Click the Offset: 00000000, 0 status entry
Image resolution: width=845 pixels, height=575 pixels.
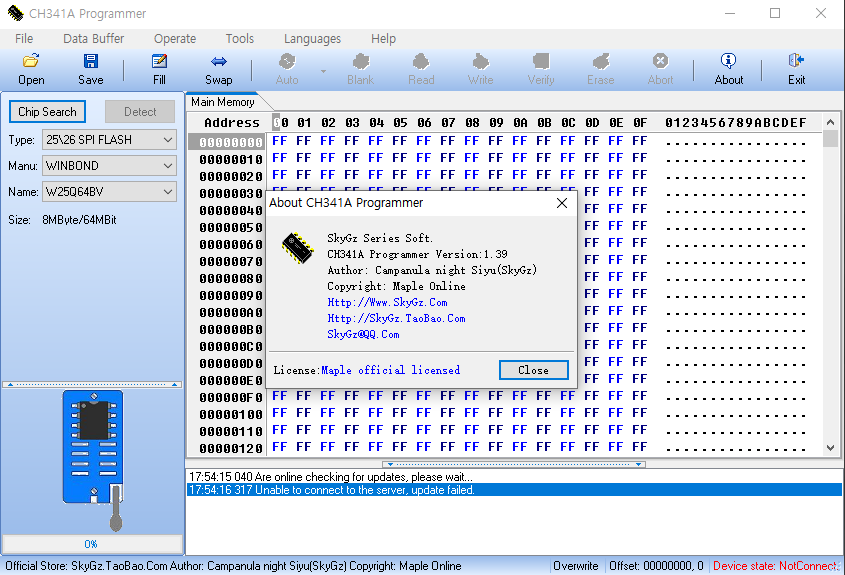point(656,566)
